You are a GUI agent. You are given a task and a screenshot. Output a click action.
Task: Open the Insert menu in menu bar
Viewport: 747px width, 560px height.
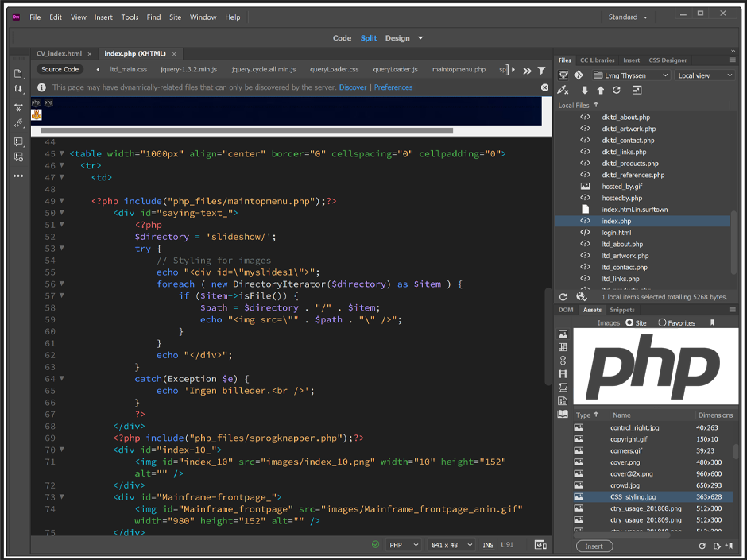103,17
